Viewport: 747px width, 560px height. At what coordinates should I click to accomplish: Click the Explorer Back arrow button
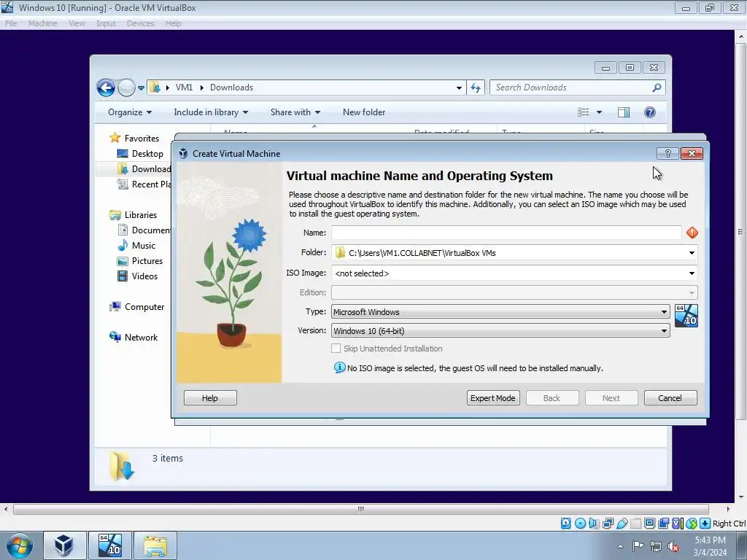106,87
